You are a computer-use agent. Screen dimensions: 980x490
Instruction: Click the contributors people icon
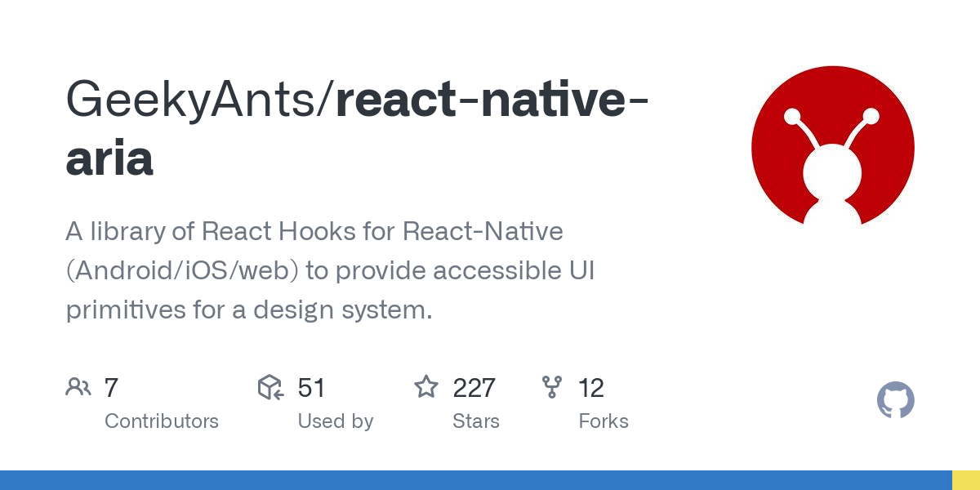[78, 387]
